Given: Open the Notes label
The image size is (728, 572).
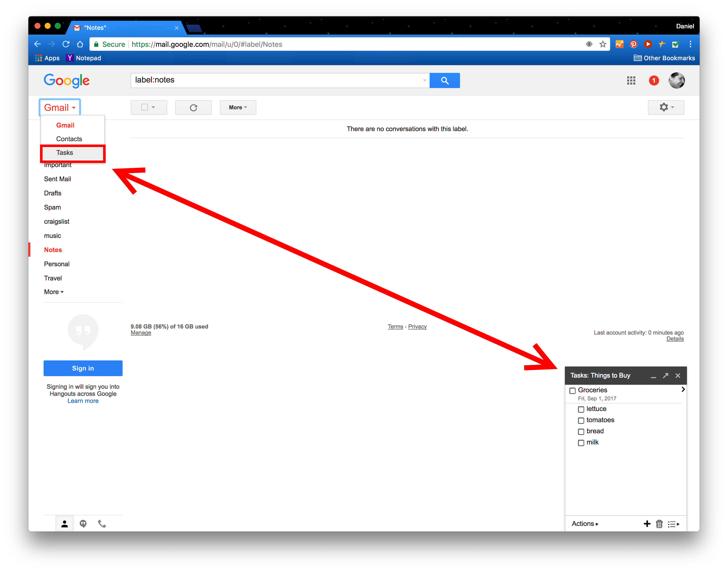Looking at the screenshot, I should [53, 250].
